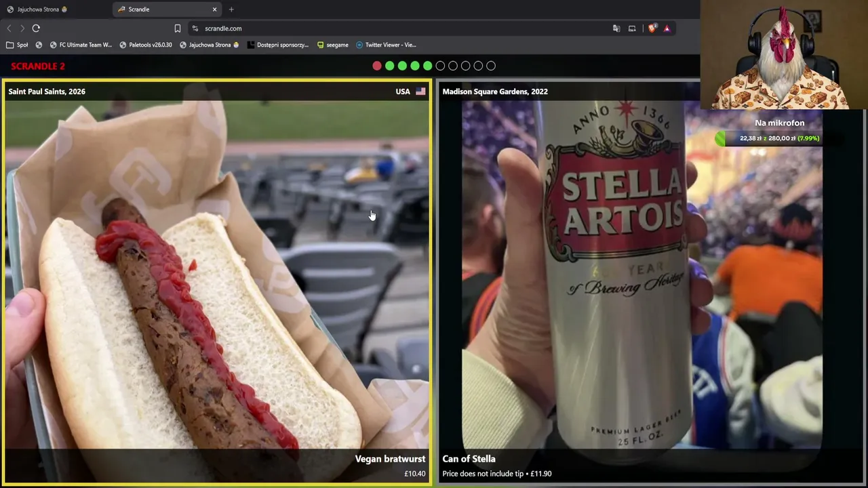The width and height of the screenshot is (868, 488).
Task: Click the sixth round empty progress dot
Action: 440,66
